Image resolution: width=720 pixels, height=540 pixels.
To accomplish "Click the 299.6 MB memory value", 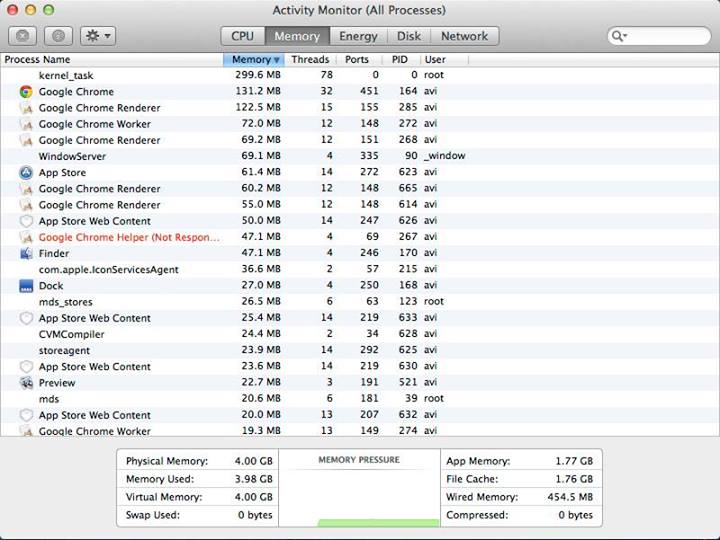I will pos(258,75).
